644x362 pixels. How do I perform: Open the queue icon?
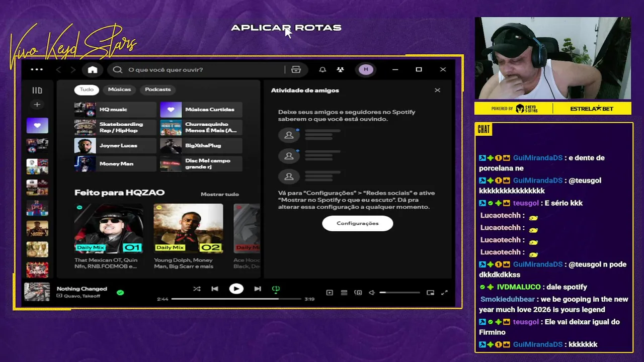click(x=344, y=293)
